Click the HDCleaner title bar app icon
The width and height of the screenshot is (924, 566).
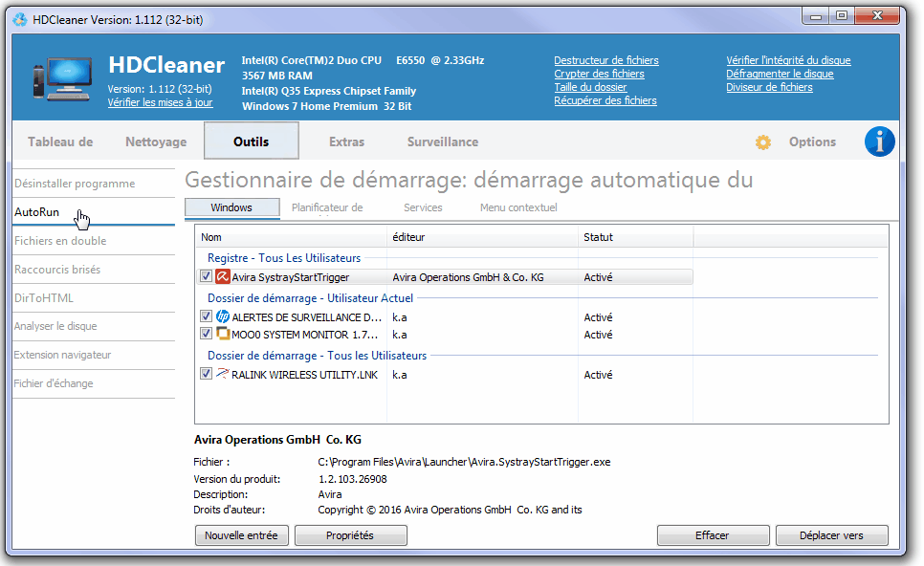[x=20, y=19]
